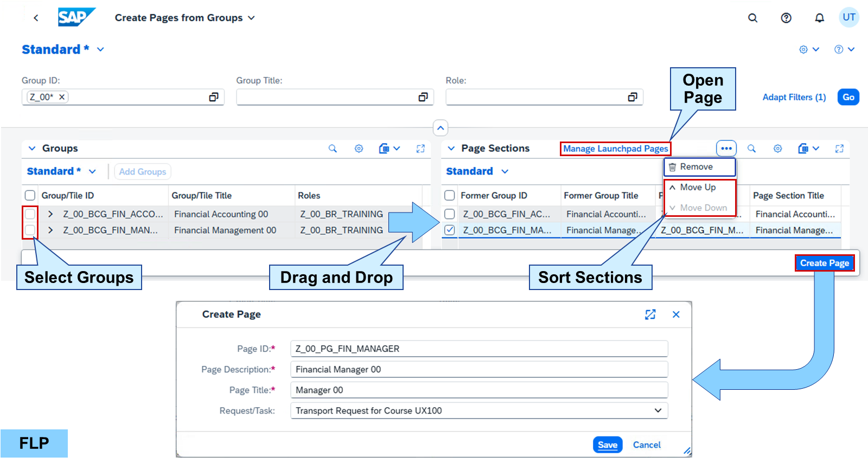This screenshot has height=463, width=868.
Task: Choose Move Down from the overflow menu
Action: pyautogui.click(x=700, y=208)
